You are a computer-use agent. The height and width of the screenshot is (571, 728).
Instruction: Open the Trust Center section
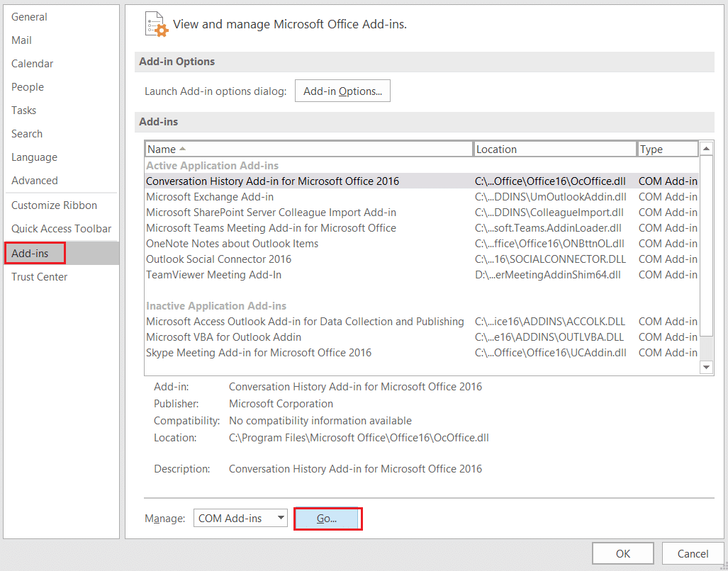pos(39,276)
